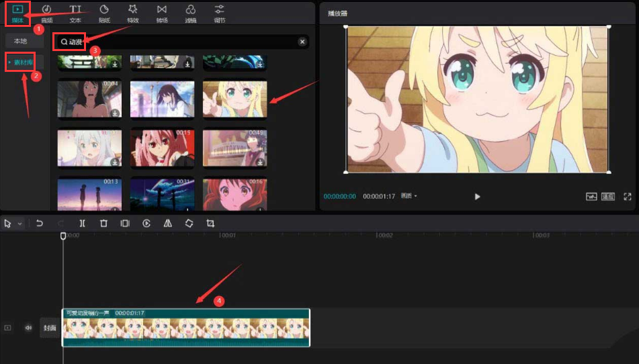Click the 封面 cover button
639x364 pixels.
pos(50,328)
